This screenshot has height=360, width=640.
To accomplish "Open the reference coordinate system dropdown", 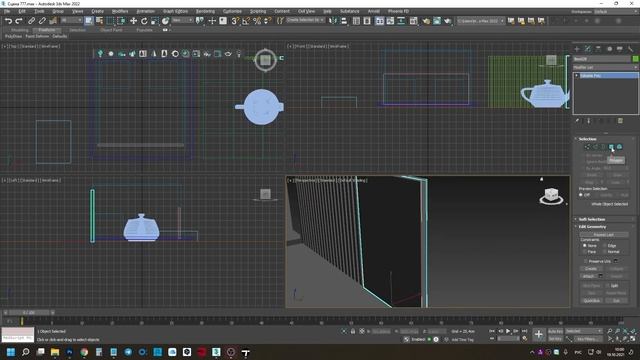I will click(x=182, y=20).
